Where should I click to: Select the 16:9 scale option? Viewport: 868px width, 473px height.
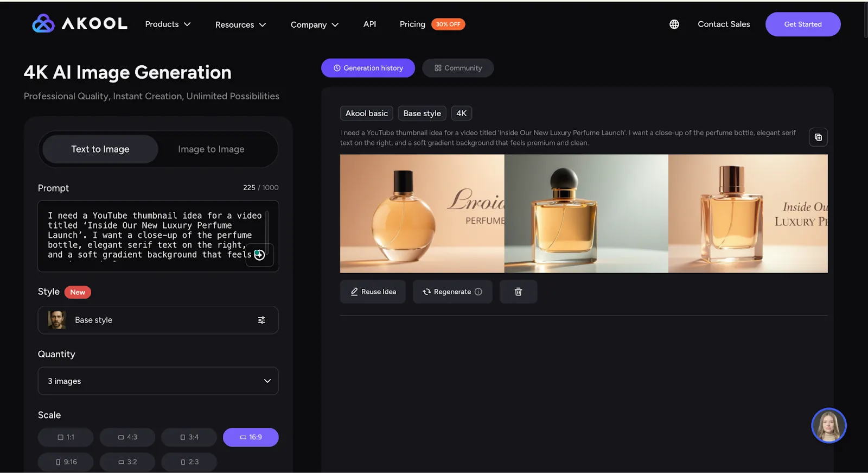point(251,437)
